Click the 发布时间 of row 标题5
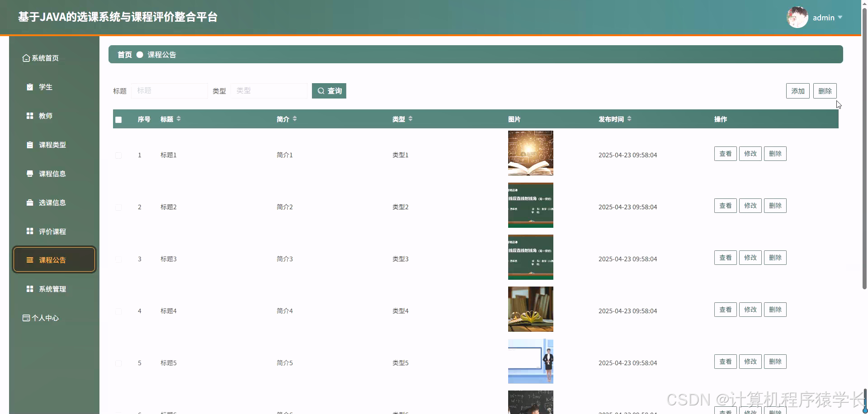Screen dimensions: 868x414 [627, 363]
